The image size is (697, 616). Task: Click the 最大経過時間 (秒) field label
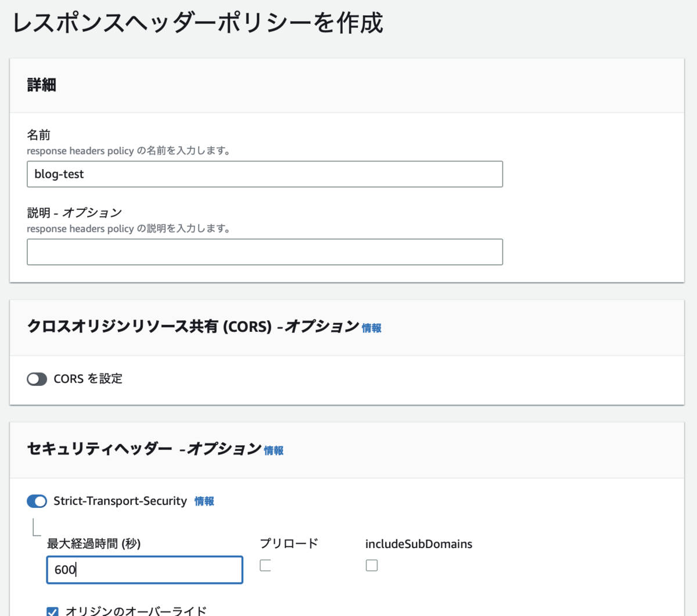[94, 543]
